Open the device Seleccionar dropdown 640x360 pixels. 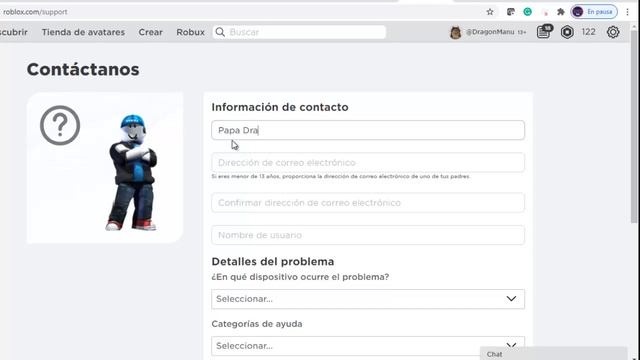tap(368, 299)
